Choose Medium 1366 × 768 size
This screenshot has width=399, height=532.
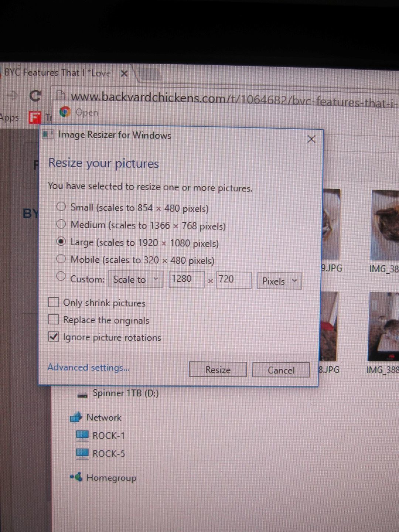[x=61, y=224]
